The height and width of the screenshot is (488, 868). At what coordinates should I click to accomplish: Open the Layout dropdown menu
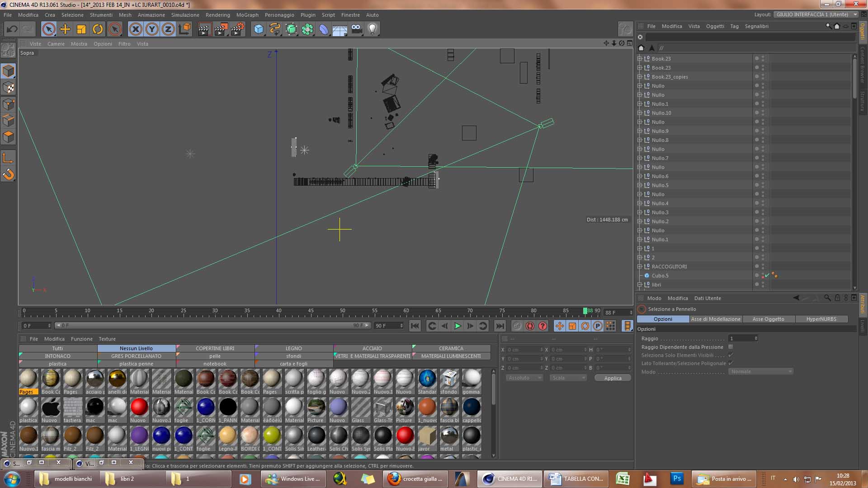tap(816, 14)
